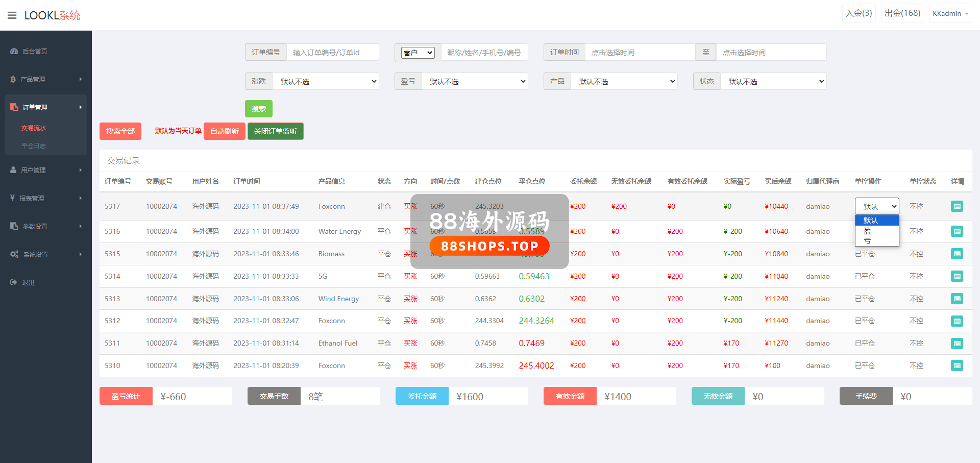Click the hamburger menu icon beside LOOKL
The image size is (980, 463).
(x=12, y=15)
